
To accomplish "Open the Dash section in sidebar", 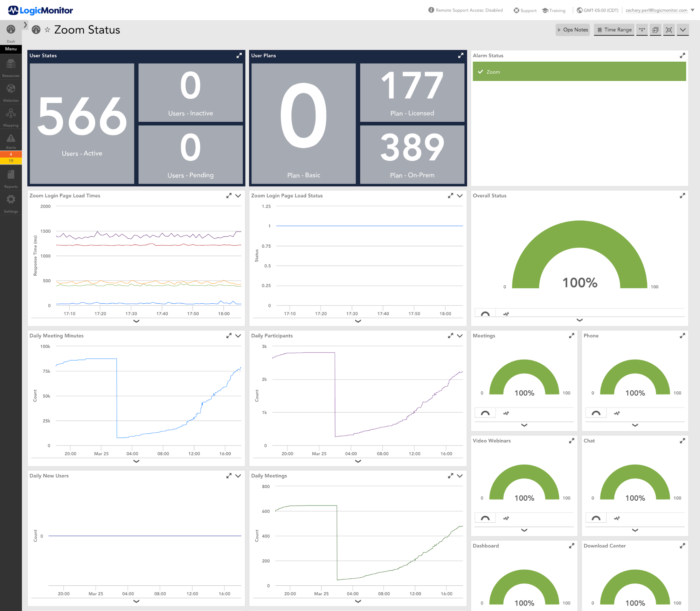I will click(x=11, y=33).
